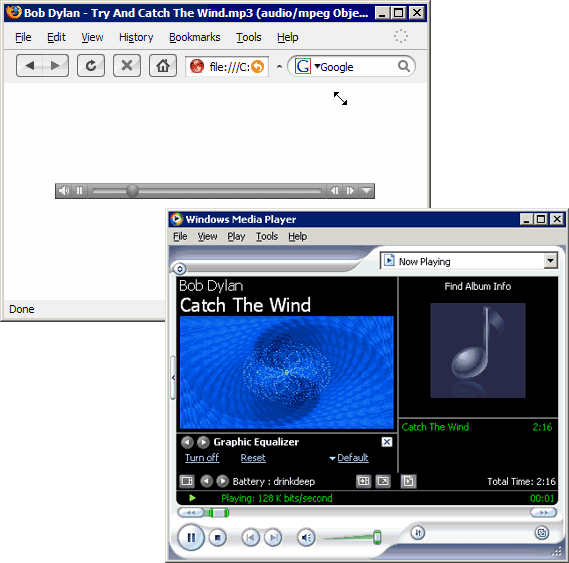The height and width of the screenshot is (563, 569).
Task: Click Playing: 128 K bits/second status
Action: point(277,498)
